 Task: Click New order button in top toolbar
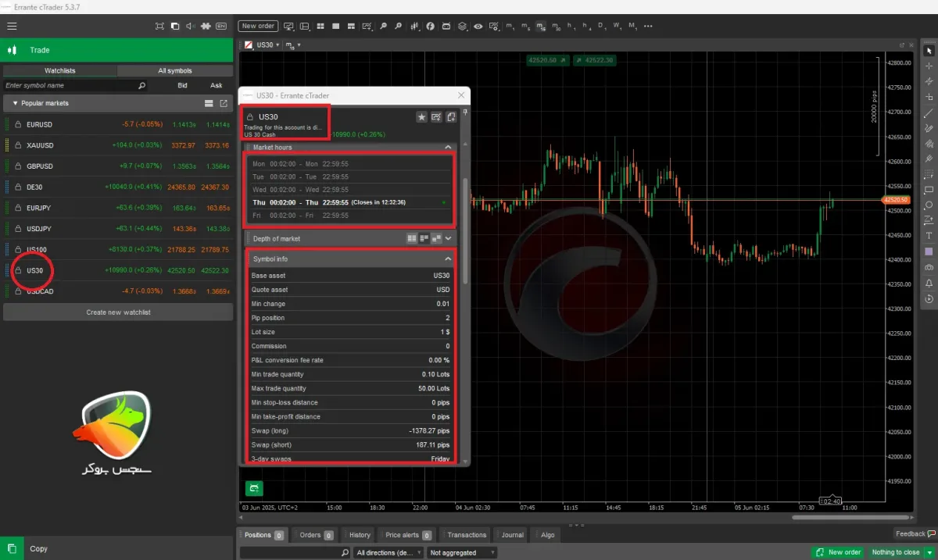point(258,26)
